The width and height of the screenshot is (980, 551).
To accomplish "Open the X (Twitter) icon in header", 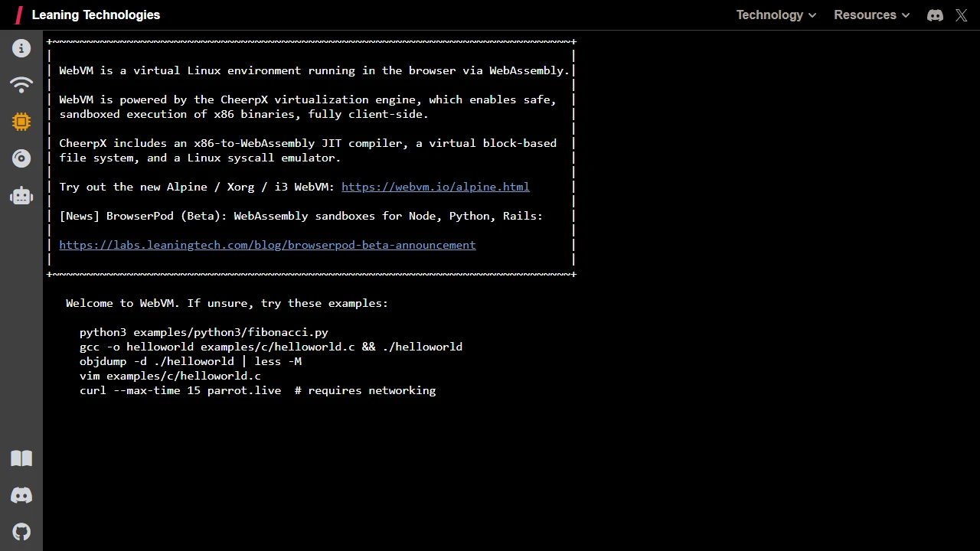I will coord(962,15).
